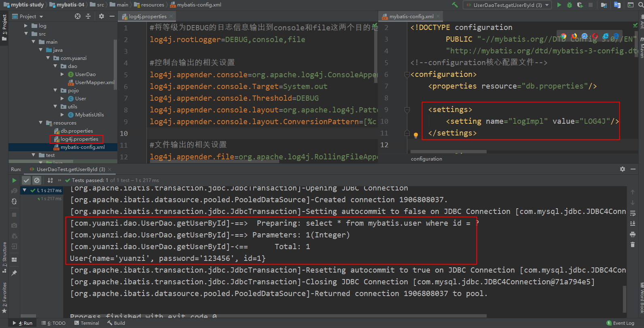The image size is (644, 328).
Task: Click Project panel locate target icon
Action: [x=78, y=16]
